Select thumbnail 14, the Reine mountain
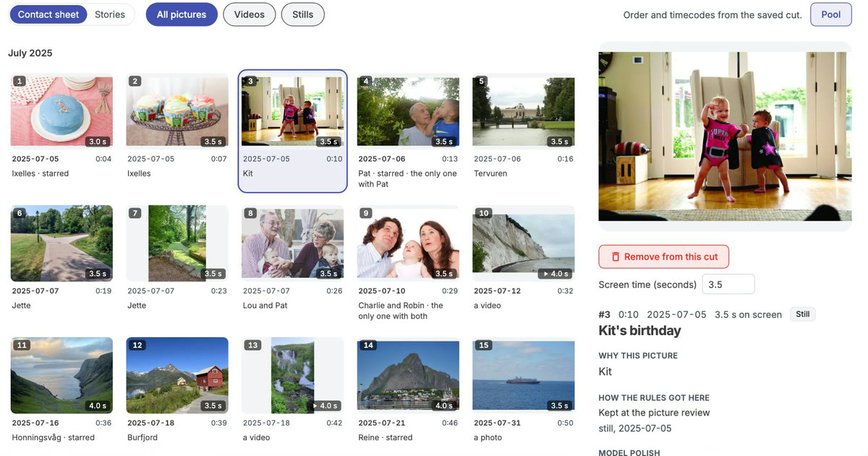The image size is (868, 456). pos(408,375)
